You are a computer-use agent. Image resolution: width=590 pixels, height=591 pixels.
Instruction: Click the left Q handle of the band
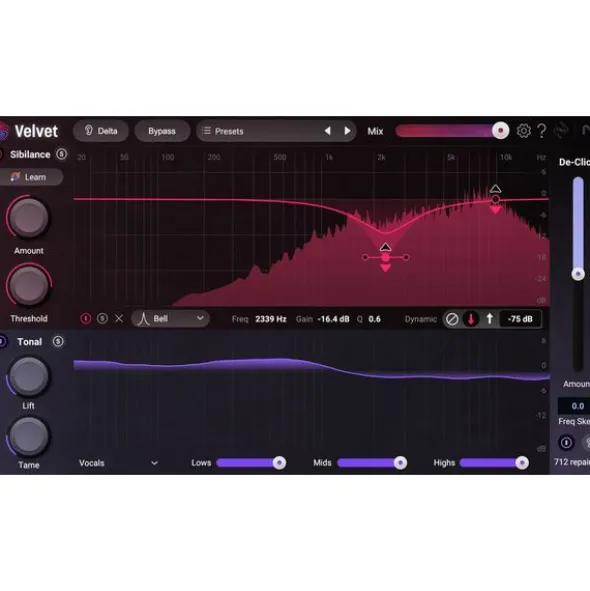click(x=365, y=257)
